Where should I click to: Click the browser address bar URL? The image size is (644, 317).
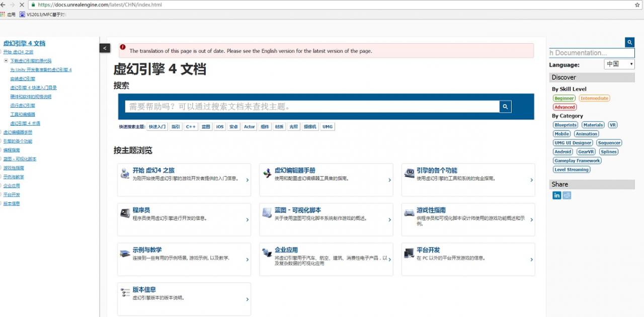click(100, 5)
